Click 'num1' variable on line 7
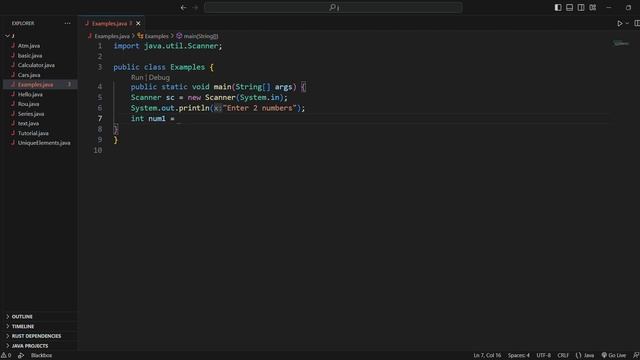This screenshot has width=640, height=360. (157, 119)
